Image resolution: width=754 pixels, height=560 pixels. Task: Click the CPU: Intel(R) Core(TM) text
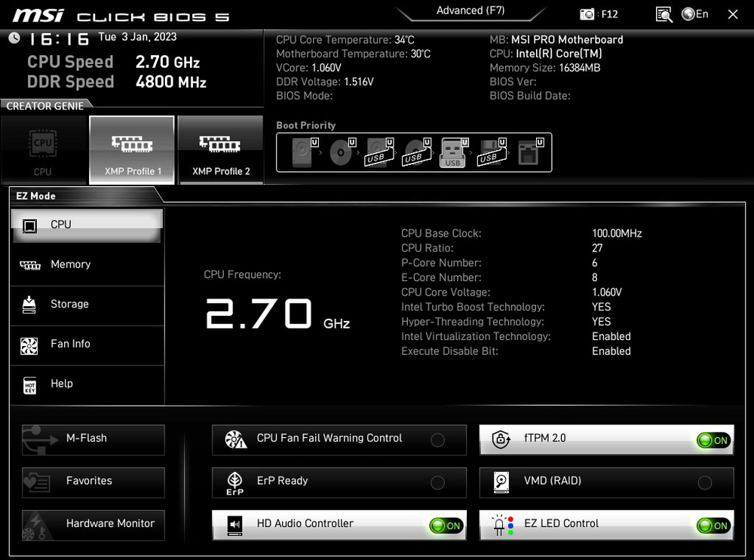click(x=546, y=54)
